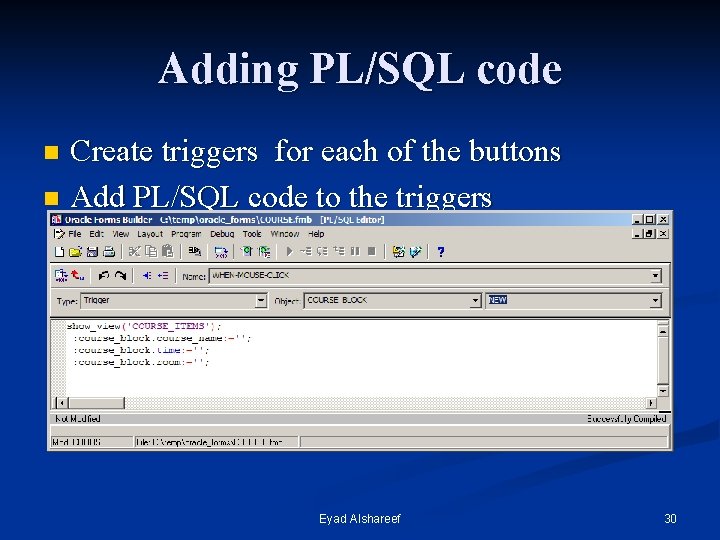
Task: Click the Print toolbar icon
Action: [x=109, y=252]
